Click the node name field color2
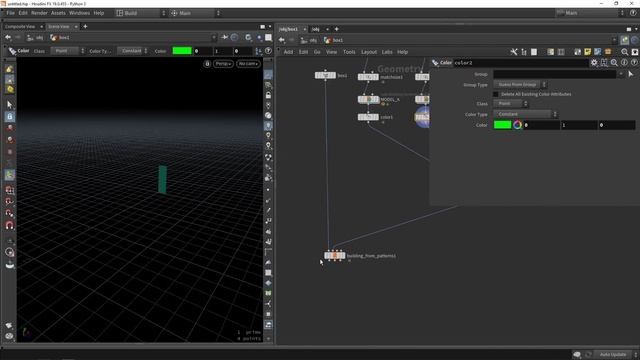 coord(520,63)
